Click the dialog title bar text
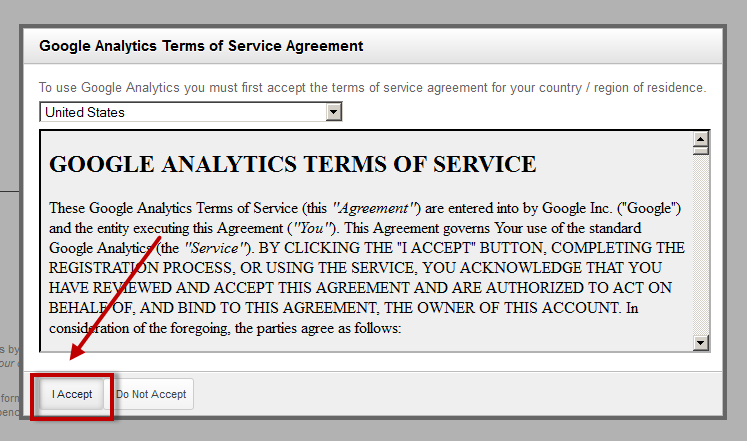 click(x=201, y=46)
